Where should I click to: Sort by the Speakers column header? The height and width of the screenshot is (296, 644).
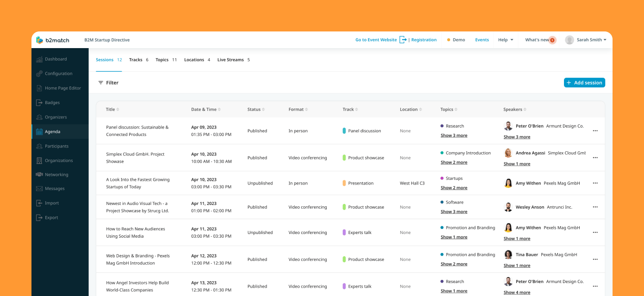[515, 110]
